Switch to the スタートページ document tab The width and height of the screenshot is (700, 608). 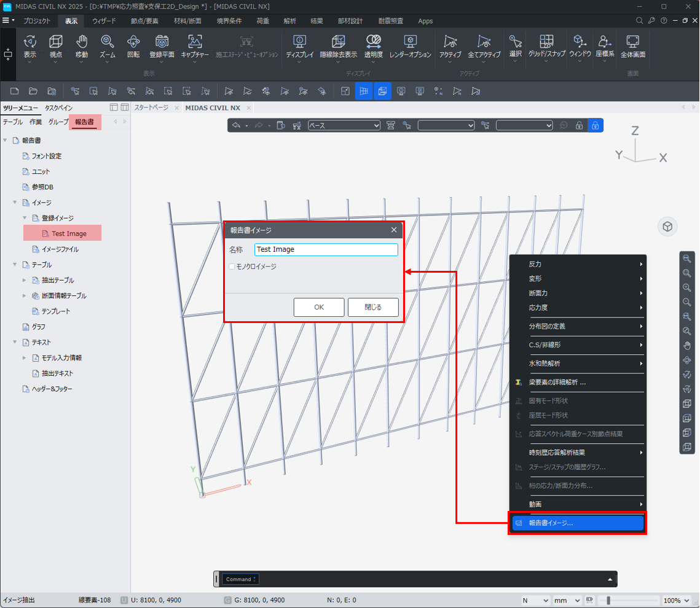click(x=151, y=107)
